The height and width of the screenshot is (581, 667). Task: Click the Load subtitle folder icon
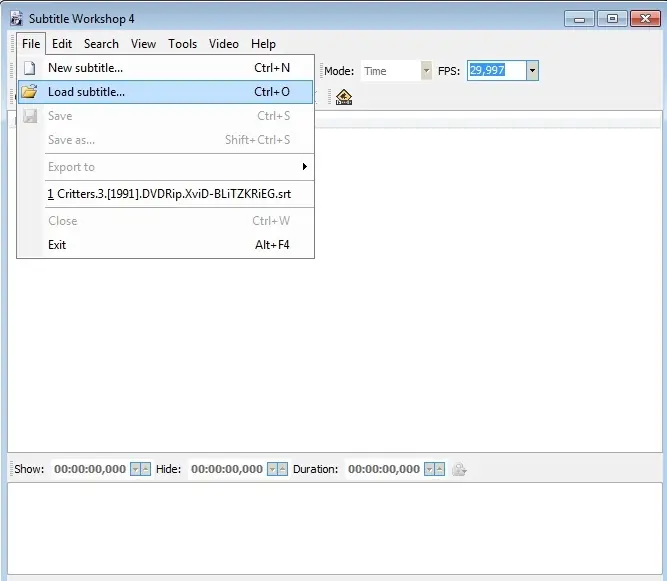click(x=29, y=91)
